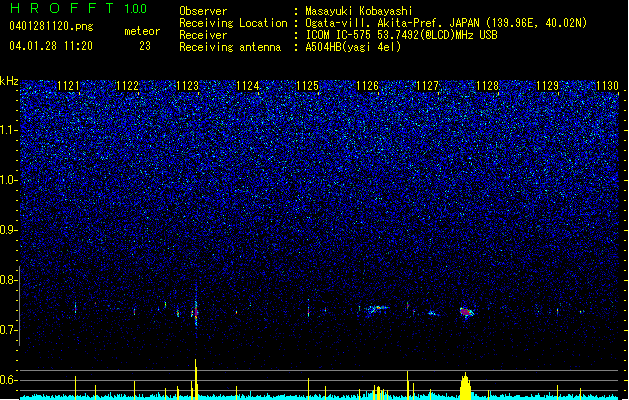Click the 0.8 kHz axis tick label
The height and width of the screenshot is (400, 629).
point(7,280)
